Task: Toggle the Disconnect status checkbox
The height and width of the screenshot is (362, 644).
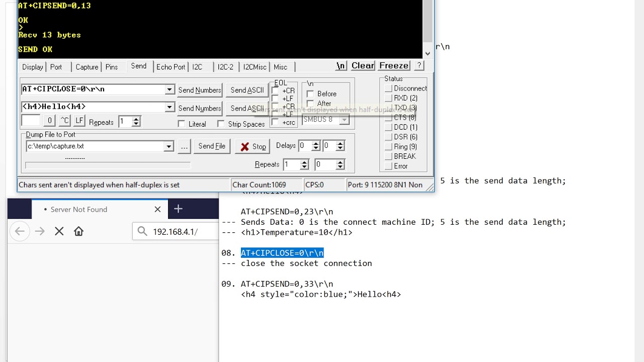Action: click(x=388, y=88)
